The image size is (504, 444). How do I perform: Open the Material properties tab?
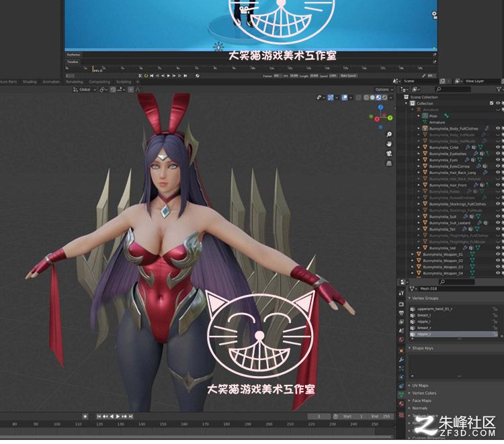[x=401, y=404]
